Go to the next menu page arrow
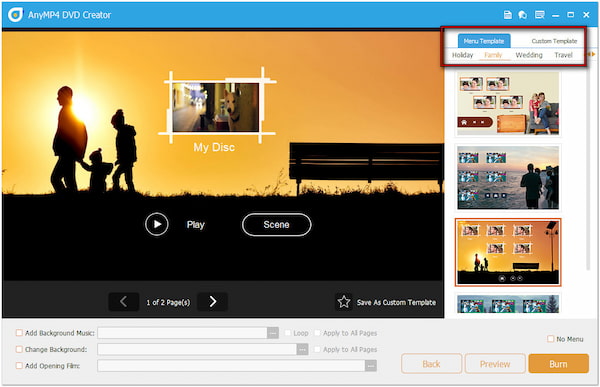This screenshot has height=387, width=600. click(213, 302)
